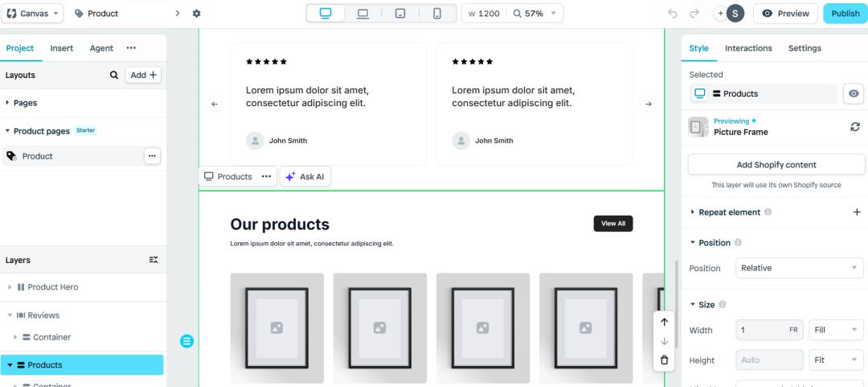The width and height of the screenshot is (868, 387).
Task: Delete section using trash icon
Action: (x=665, y=360)
